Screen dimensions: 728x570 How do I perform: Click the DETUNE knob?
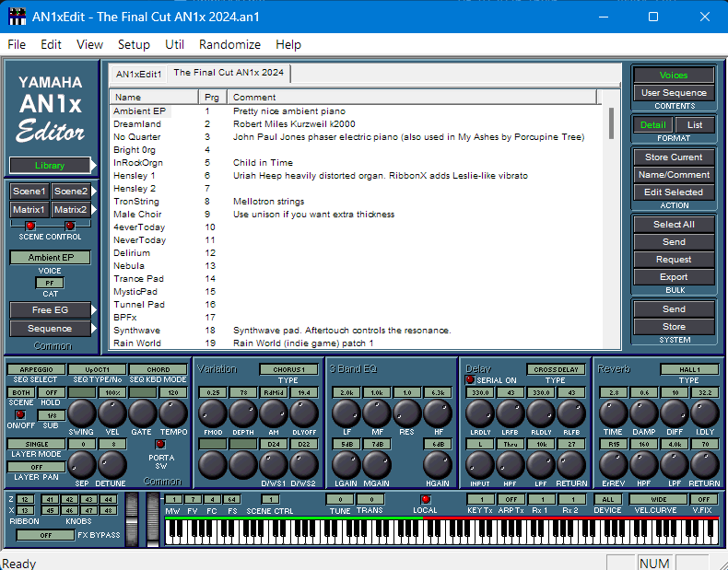(112, 464)
